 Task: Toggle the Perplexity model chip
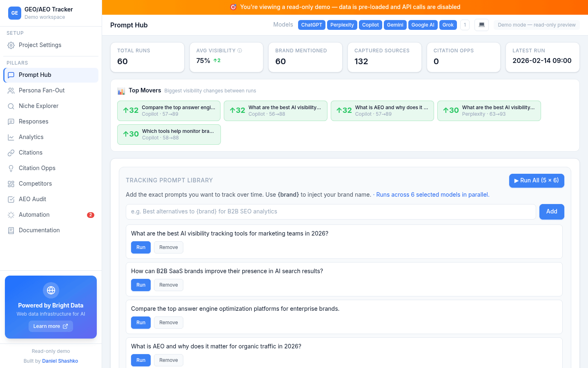(x=342, y=25)
